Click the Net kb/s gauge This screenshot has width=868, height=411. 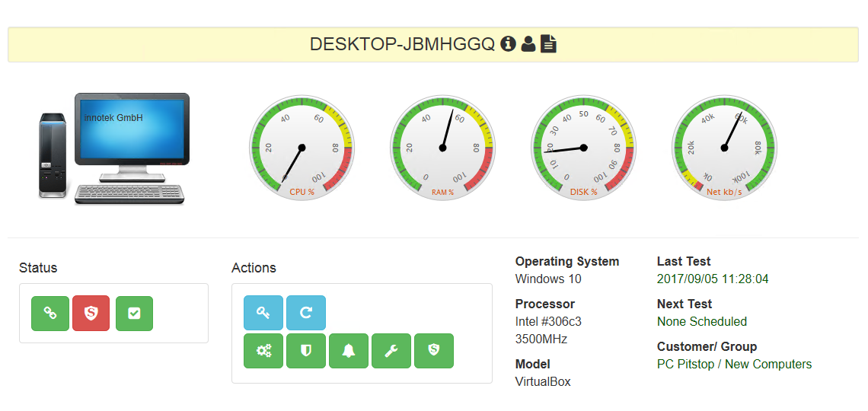click(724, 148)
